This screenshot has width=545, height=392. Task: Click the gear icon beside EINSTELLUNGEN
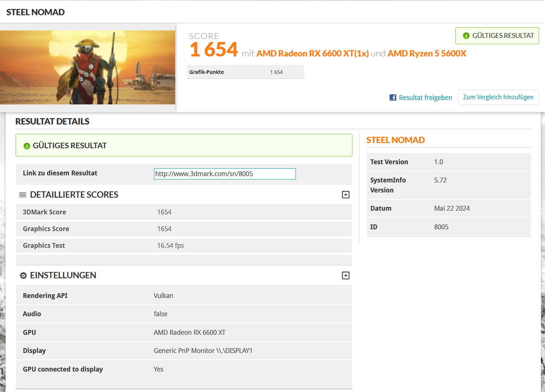pyautogui.click(x=23, y=275)
